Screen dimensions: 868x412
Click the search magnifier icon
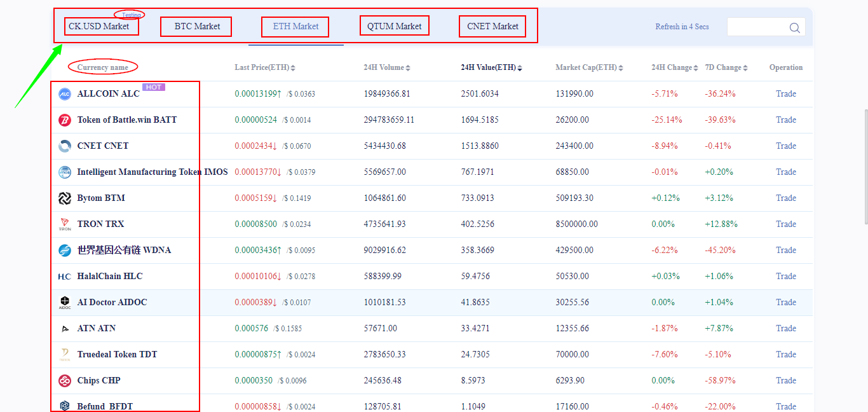click(x=794, y=27)
